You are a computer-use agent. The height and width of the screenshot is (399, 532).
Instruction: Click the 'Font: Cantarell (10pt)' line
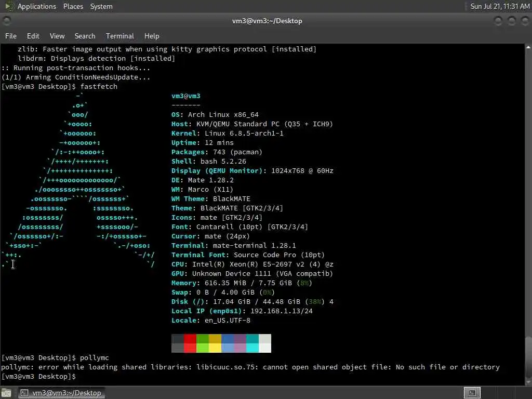coord(240,227)
